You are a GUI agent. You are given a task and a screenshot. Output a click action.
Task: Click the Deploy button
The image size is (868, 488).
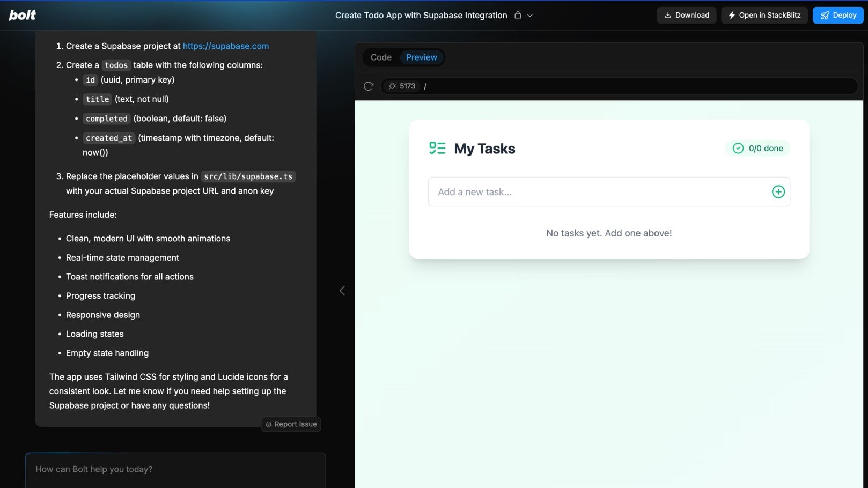(x=838, y=15)
